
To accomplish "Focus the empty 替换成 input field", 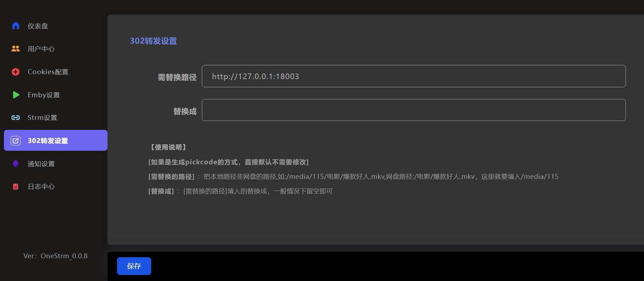I will point(414,110).
